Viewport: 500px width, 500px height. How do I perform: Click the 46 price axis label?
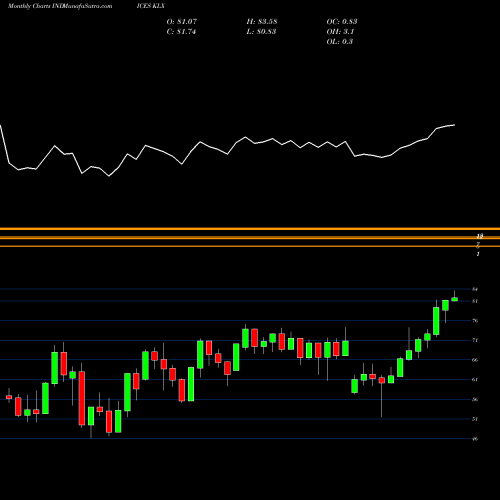pos(475,439)
